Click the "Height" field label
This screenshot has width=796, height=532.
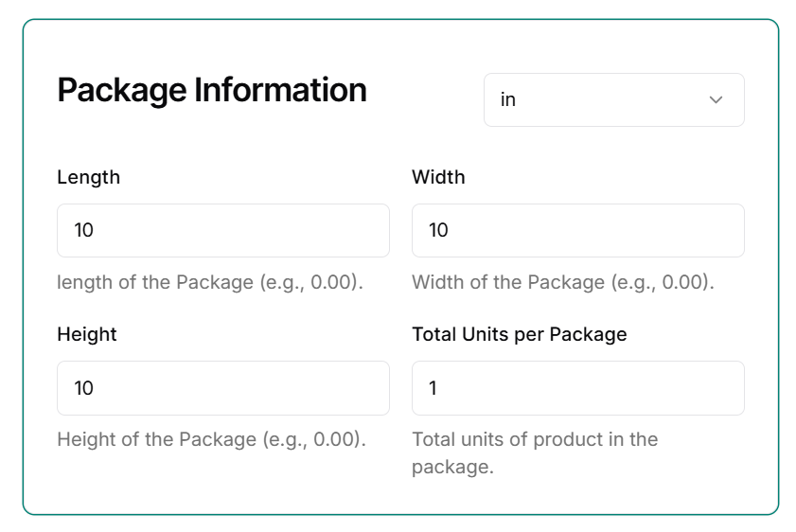87,334
